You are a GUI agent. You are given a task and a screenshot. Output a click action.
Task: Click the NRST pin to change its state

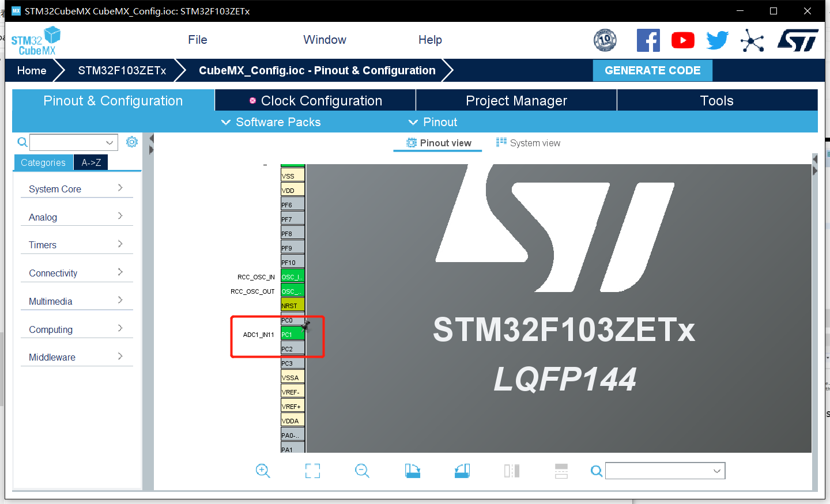(x=291, y=305)
